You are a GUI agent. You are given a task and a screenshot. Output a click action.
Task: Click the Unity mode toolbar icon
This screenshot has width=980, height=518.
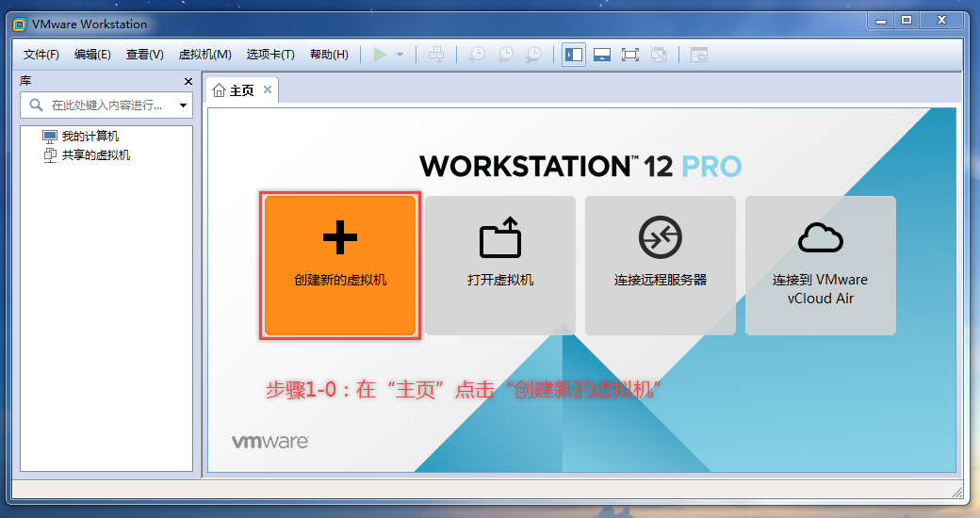point(658,55)
